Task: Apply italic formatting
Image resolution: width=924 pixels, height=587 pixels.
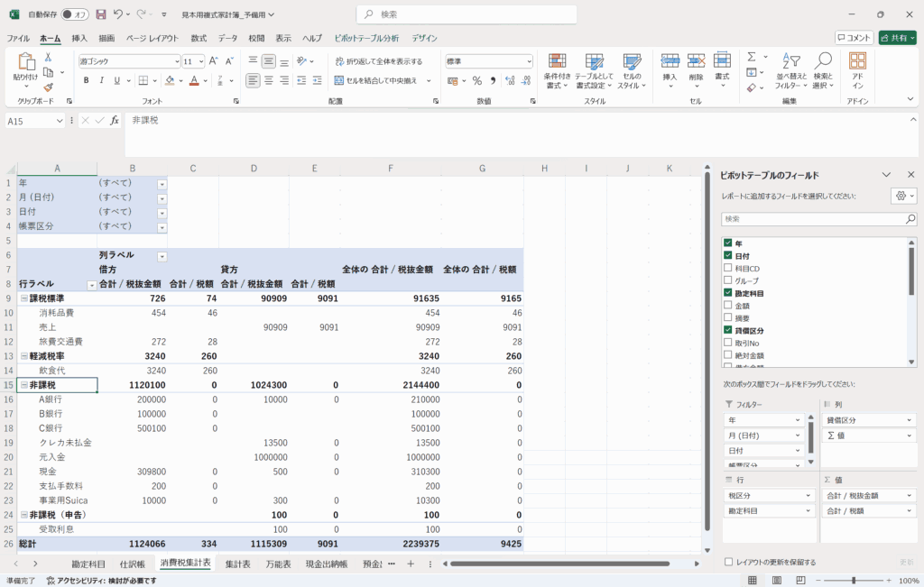Action: coord(101,80)
